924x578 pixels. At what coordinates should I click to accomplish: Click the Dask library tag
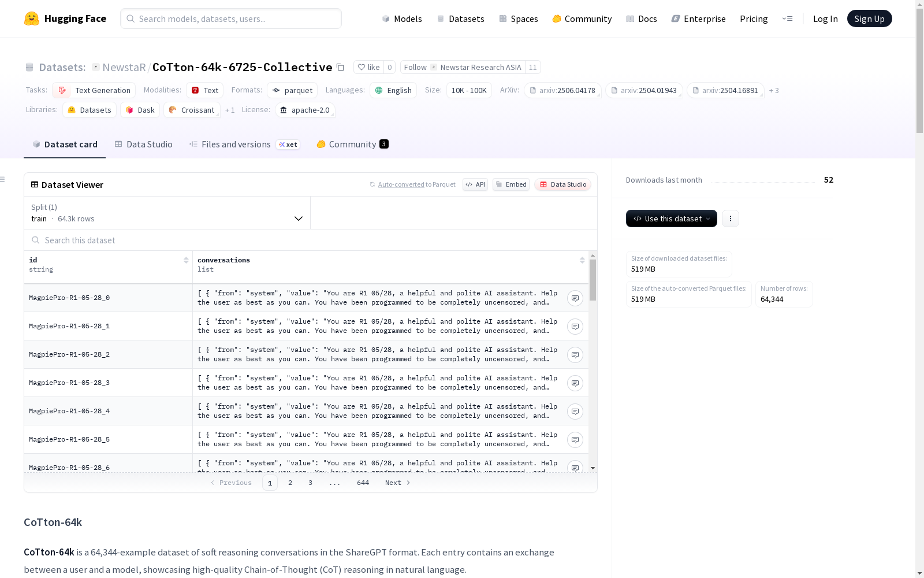(x=140, y=110)
